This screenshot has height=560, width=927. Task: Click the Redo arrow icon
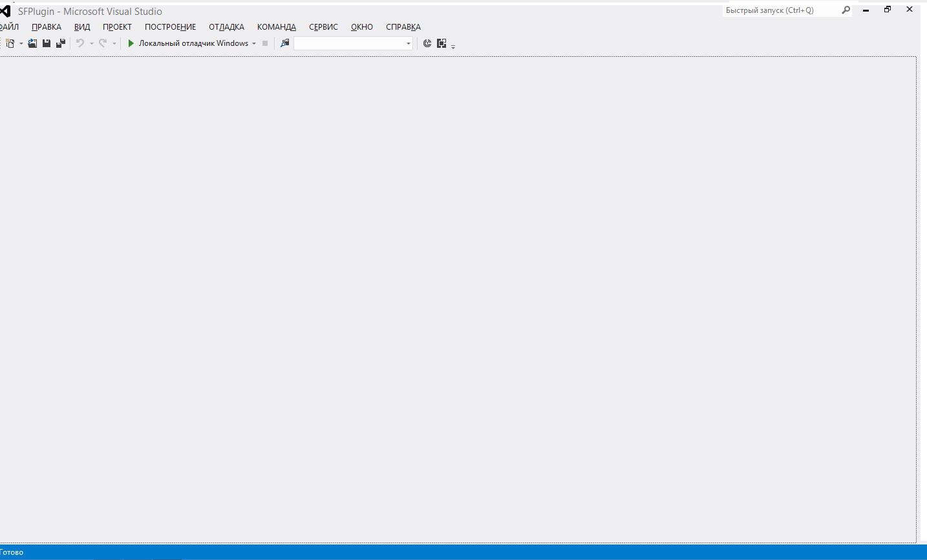pyautogui.click(x=103, y=43)
